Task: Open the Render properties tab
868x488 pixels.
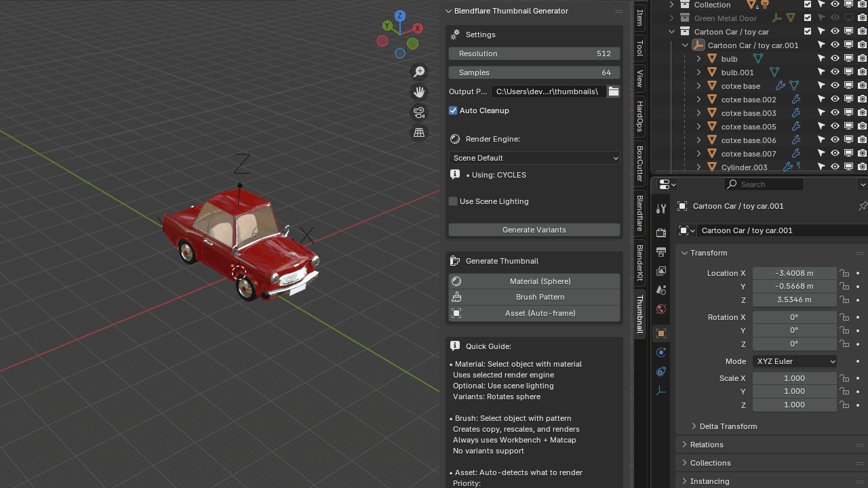Action: 661,231
